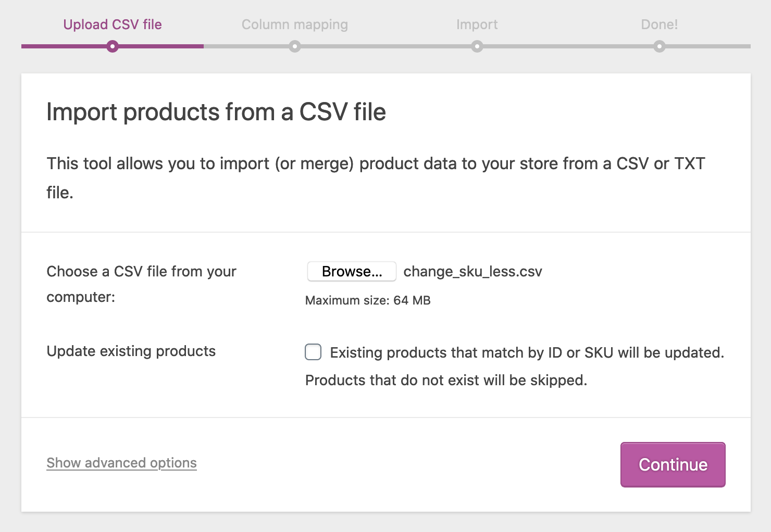Select the Import step label
The height and width of the screenshot is (532, 771).
pos(477,24)
